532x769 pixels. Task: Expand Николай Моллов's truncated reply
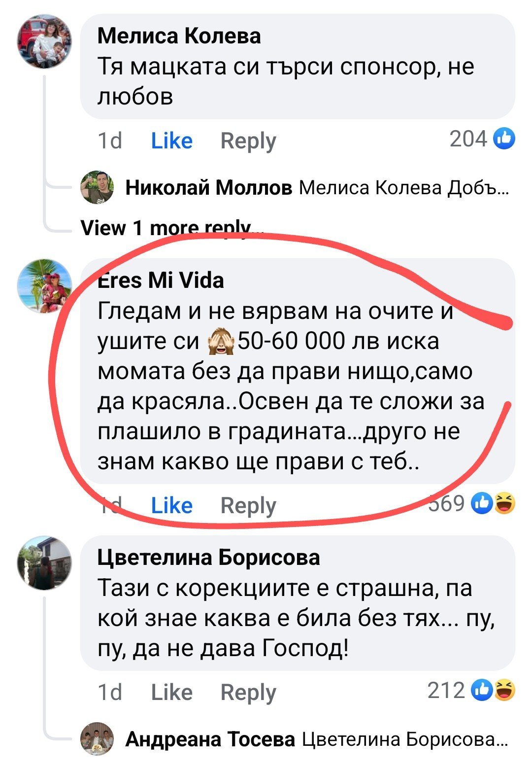point(404,188)
